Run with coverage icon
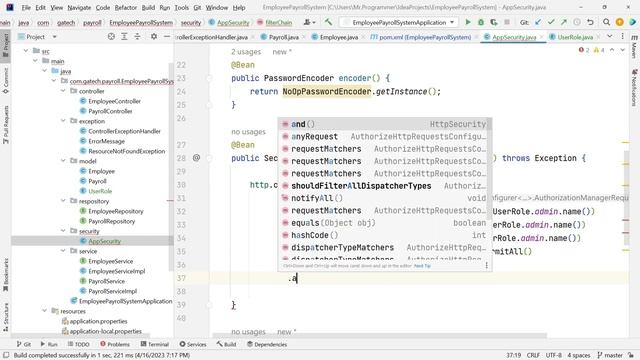The height and width of the screenshot is (360, 640). pyautogui.click(x=494, y=22)
